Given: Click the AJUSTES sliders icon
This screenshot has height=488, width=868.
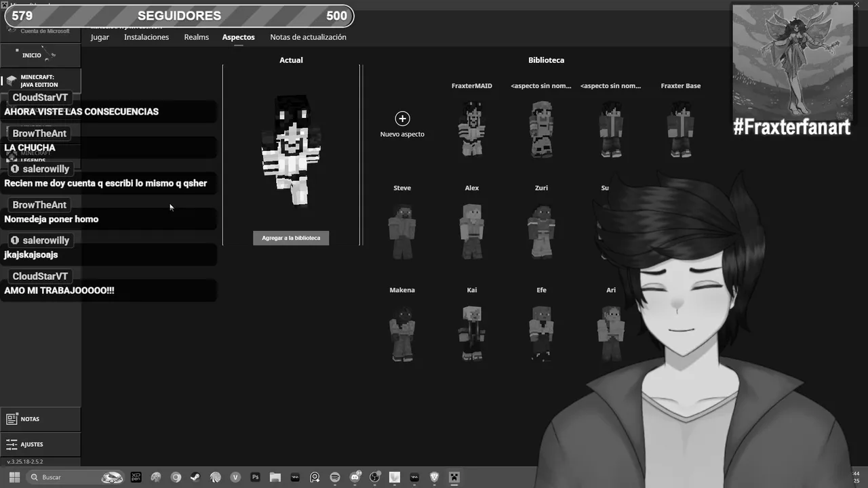Looking at the screenshot, I should [x=11, y=445].
